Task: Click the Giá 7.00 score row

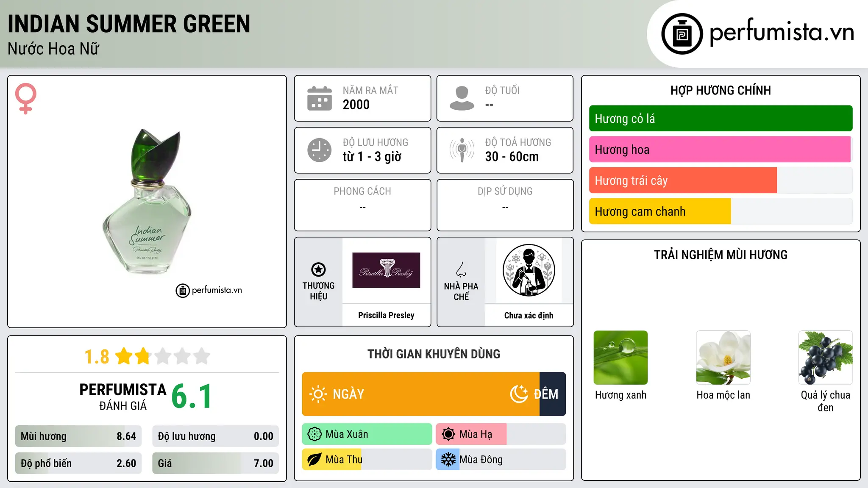Action: tap(215, 463)
